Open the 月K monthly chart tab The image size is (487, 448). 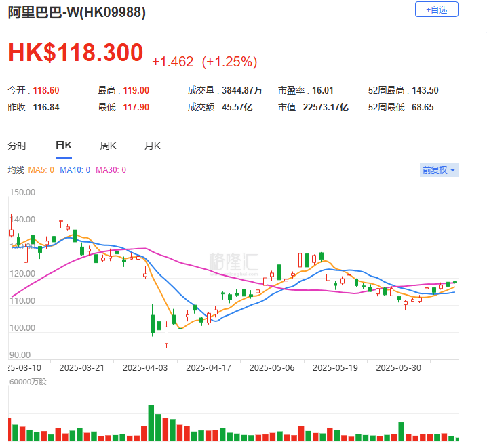coord(153,146)
